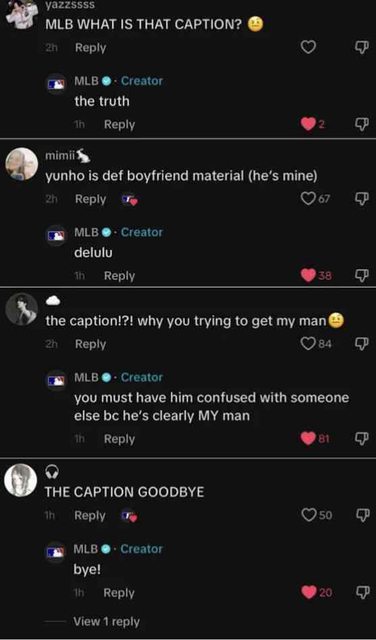Like "THE CAPTION GOODBYE" comment with 50 likes
Image resolution: width=376 pixels, height=640 pixels.
(308, 515)
